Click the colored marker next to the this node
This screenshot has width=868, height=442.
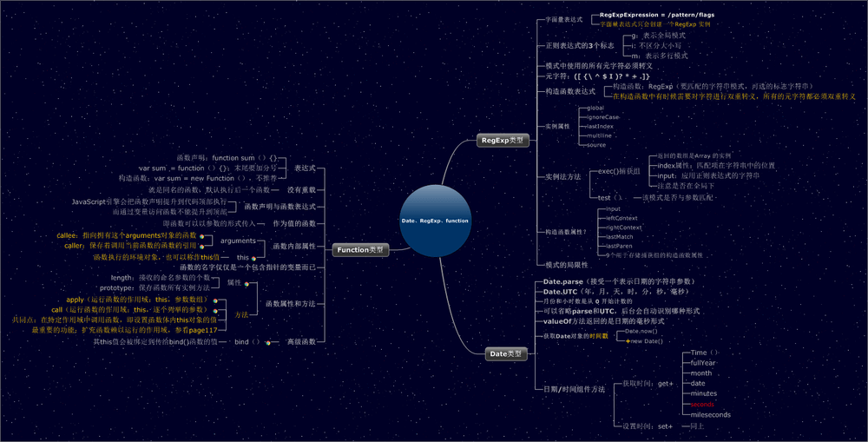pos(253,258)
